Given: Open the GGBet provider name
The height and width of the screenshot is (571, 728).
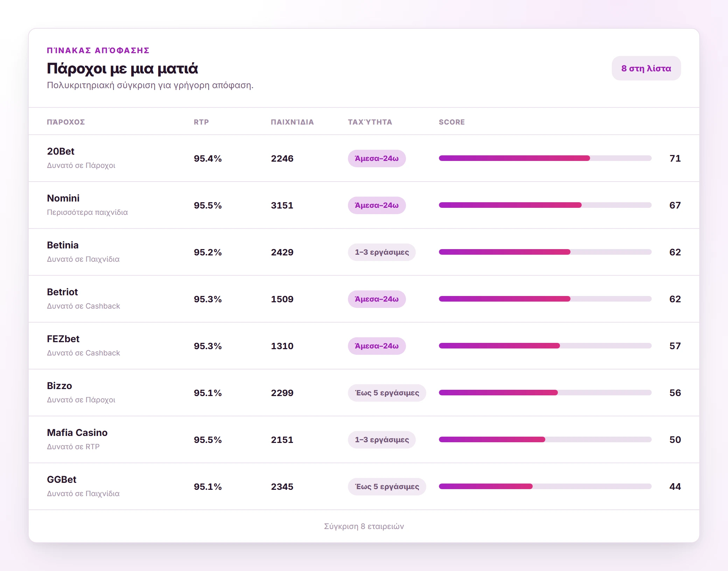Looking at the screenshot, I should (62, 480).
